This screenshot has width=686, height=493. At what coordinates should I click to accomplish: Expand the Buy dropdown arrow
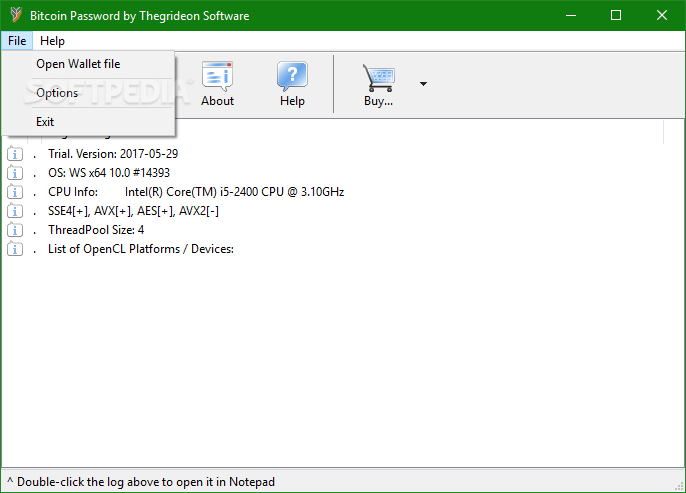point(423,84)
